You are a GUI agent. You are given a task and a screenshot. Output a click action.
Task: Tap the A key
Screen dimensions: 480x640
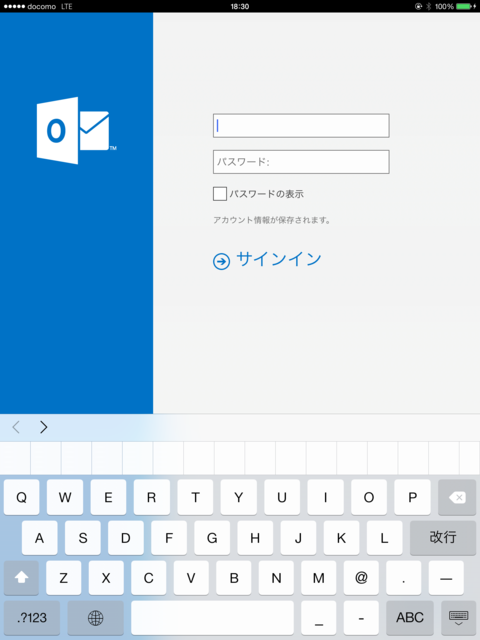pyautogui.click(x=40, y=538)
